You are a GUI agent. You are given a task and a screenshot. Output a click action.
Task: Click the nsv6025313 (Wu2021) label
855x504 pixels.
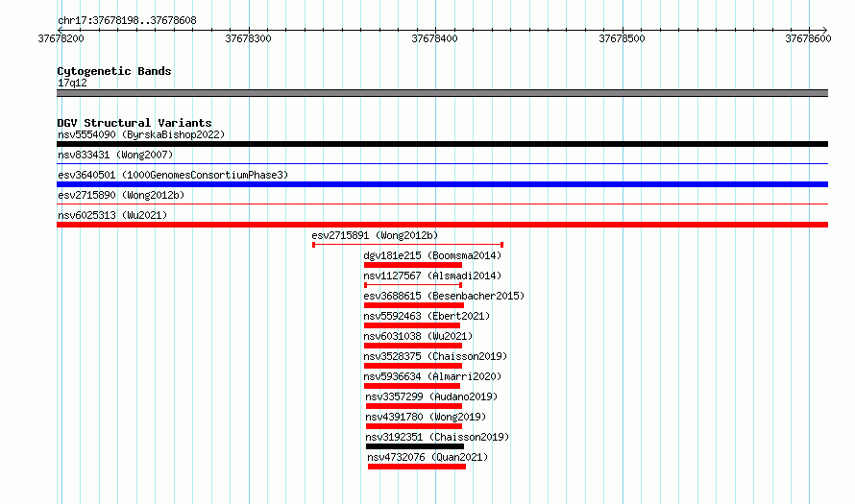click(112, 215)
